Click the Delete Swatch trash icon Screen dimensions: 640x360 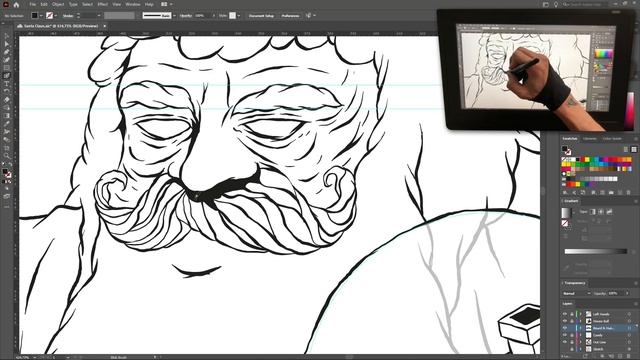(x=629, y=192)
